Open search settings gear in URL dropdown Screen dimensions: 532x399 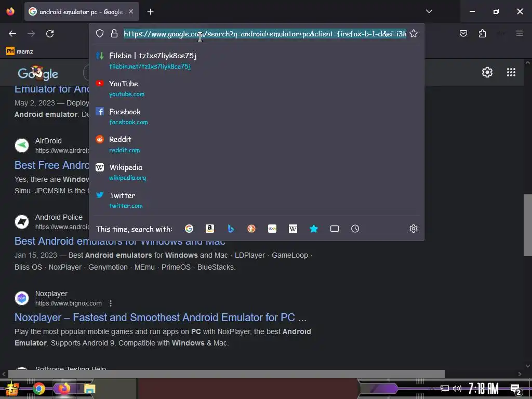pos(413,229)
